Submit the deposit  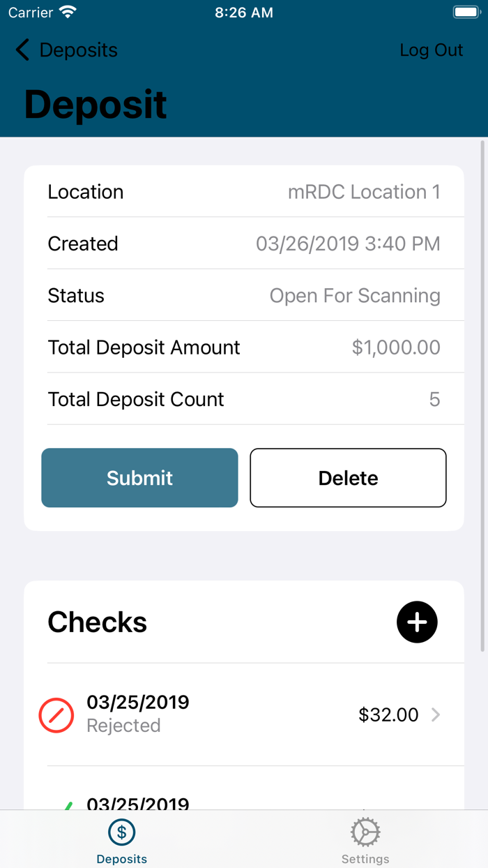pos(139,478)
